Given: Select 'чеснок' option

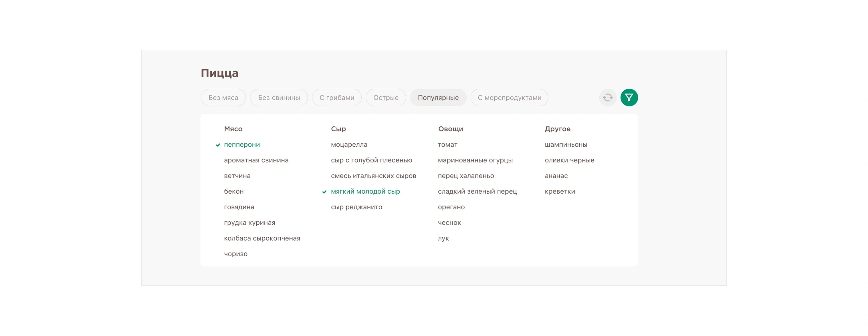Looking at the screenshot, I should click(x=449, y=222).
